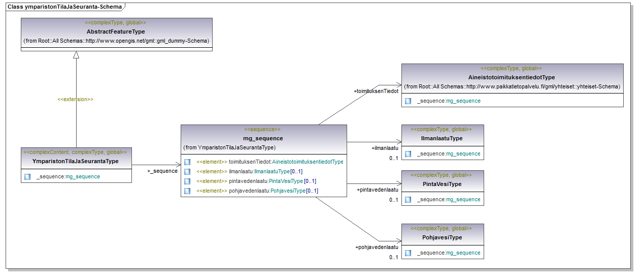Click the _sequence icon in PintaVesiType box
The image size is (644, 279).
[408, 199]
